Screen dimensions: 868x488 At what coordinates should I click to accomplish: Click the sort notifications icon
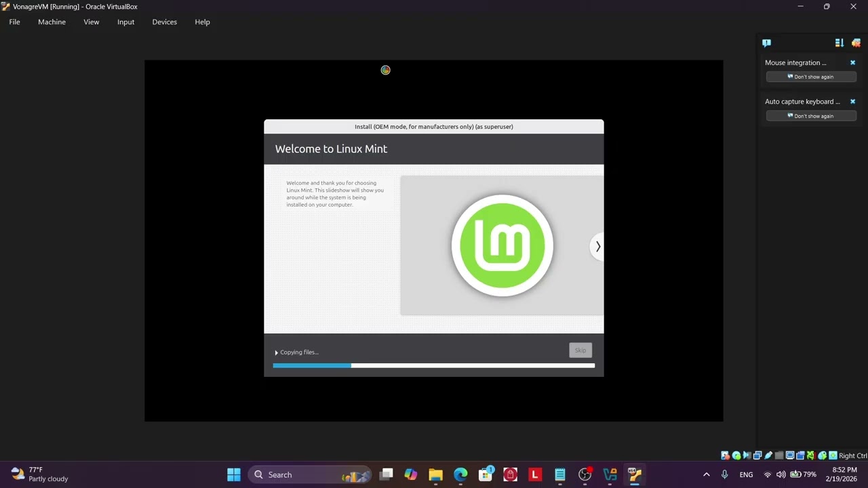pyautogui.click(x=839, y=43)
